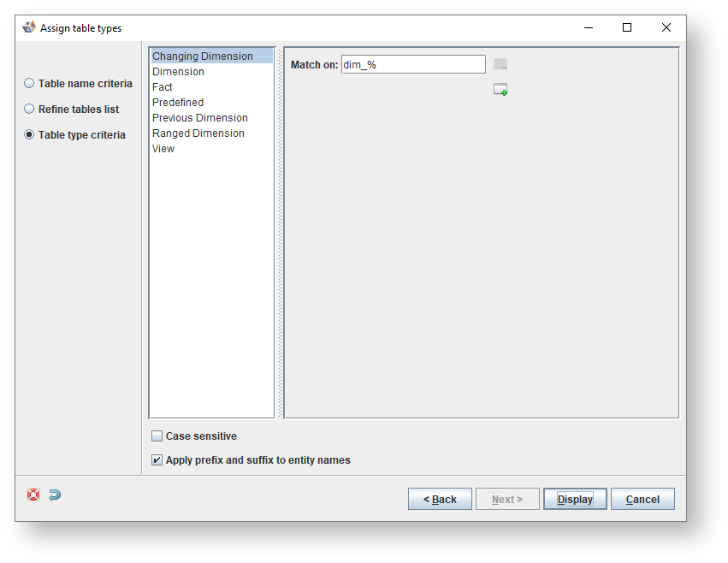
Task: Select View at the bottom of the list
Action: (x=163, y=148)
